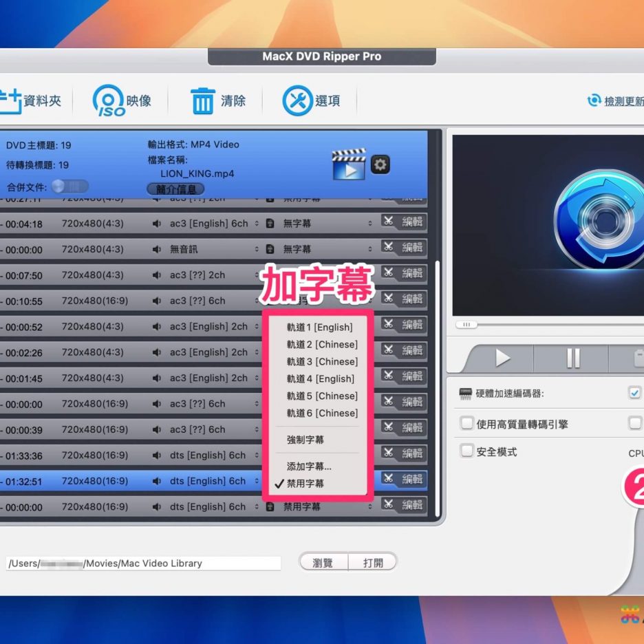This screenshot has height=644, width=644.
Task: Click scissors edit icon on 00:04:18 row
Action: pos(389,222)
